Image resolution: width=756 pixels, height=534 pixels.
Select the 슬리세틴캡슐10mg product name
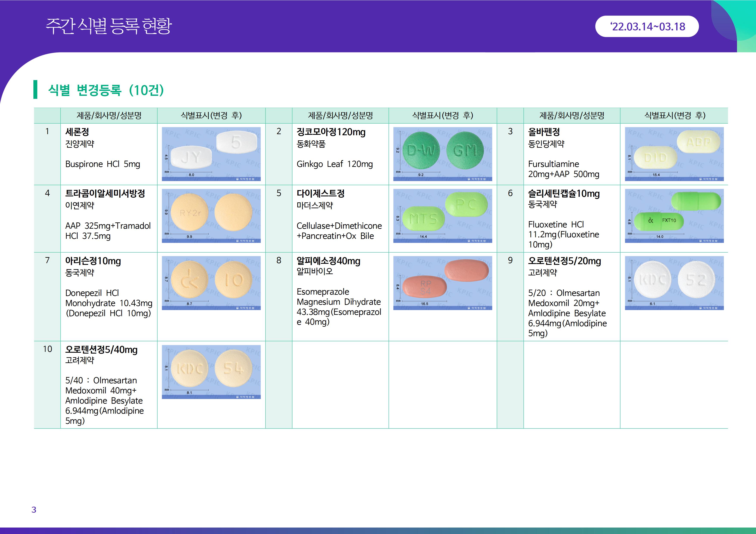(x=563, y=193)
